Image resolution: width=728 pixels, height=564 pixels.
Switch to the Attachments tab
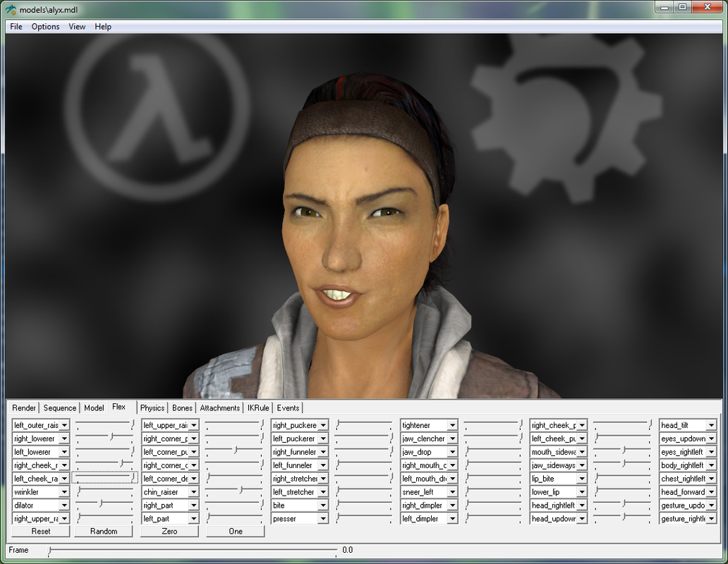click(x=219, y=407)
